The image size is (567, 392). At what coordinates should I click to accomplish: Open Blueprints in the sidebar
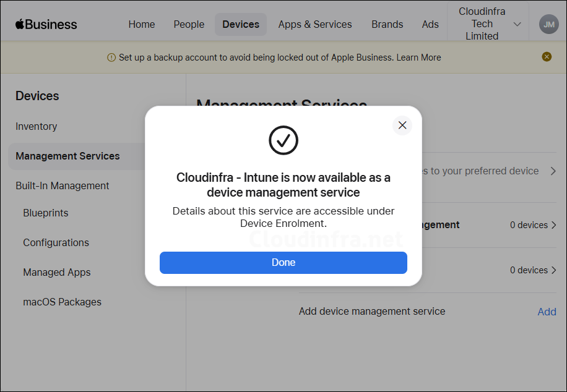tap(46, 213)
